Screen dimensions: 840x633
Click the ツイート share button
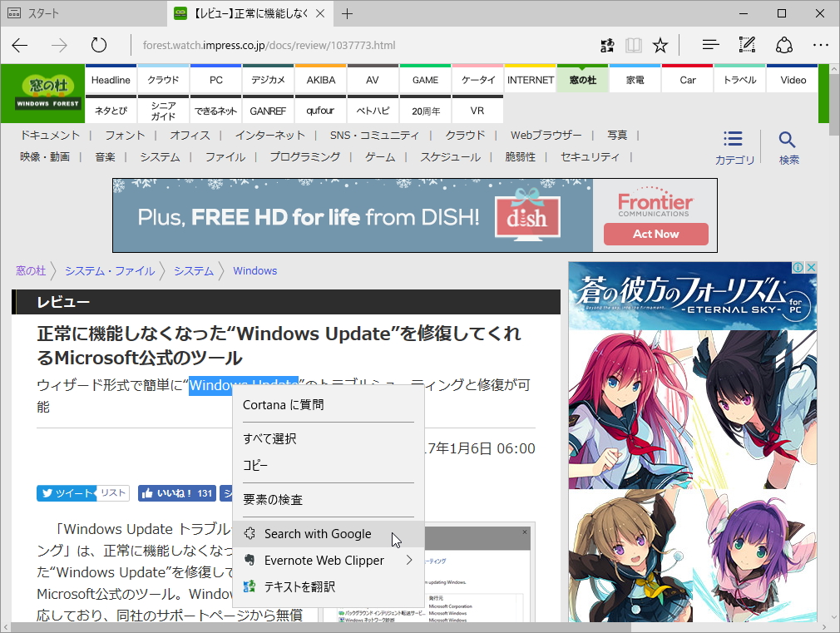(65, 492)
